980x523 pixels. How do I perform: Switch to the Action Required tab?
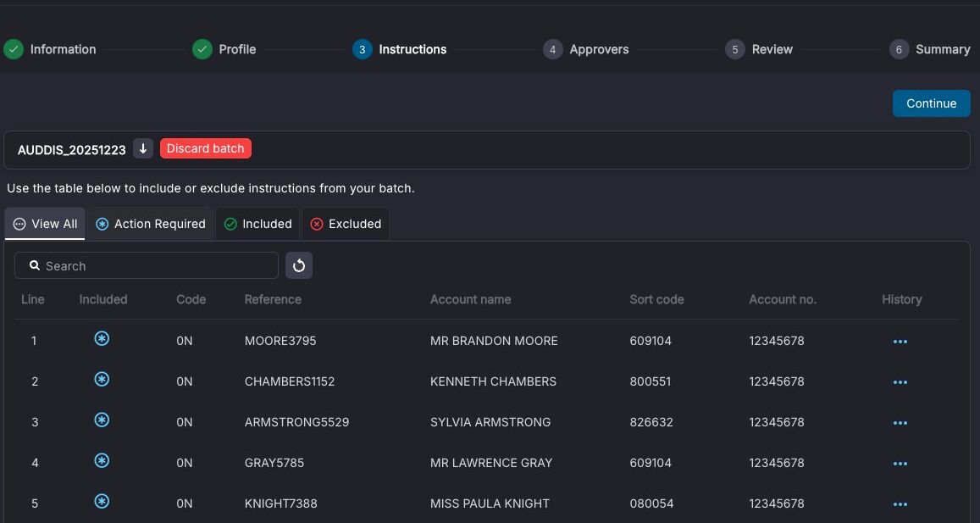(151, 224)
